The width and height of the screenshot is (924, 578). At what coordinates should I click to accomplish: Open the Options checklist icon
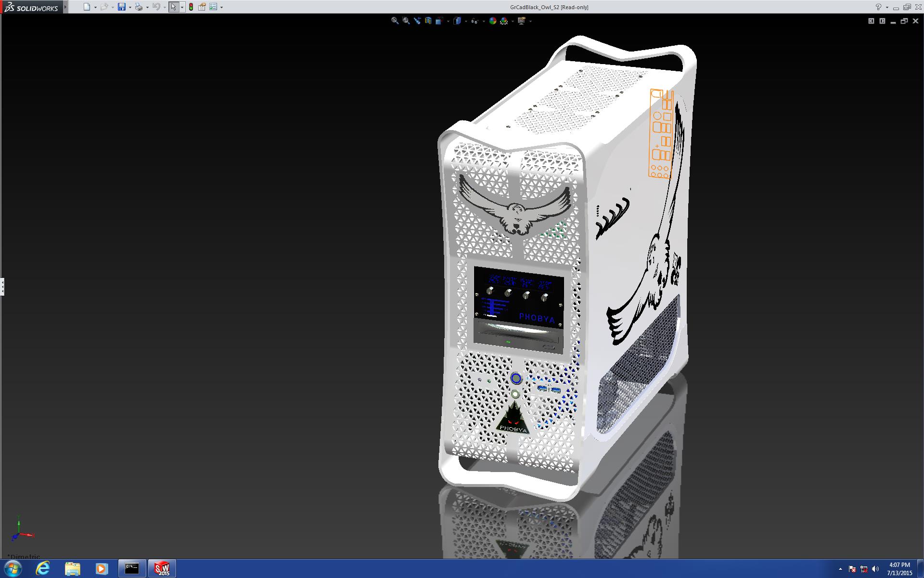click(213, 7)
